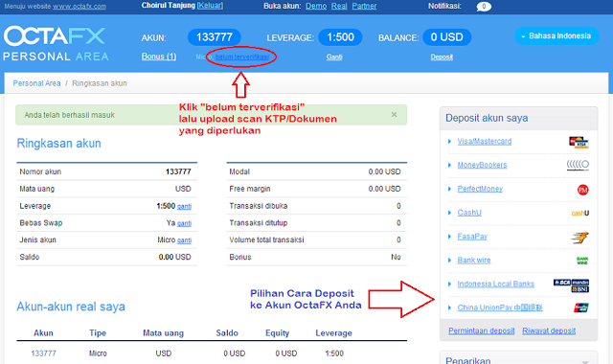
Task: Open the Bonus (1) link
Action: coord(159,57)
